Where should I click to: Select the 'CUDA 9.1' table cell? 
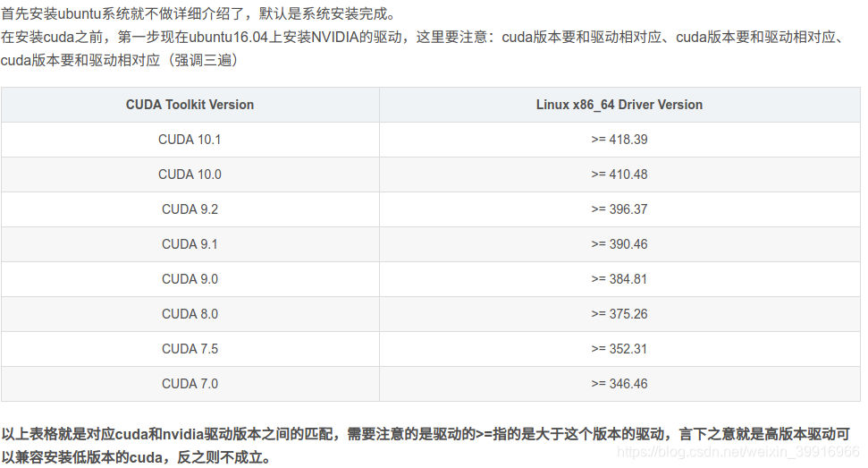pos(190,244)
